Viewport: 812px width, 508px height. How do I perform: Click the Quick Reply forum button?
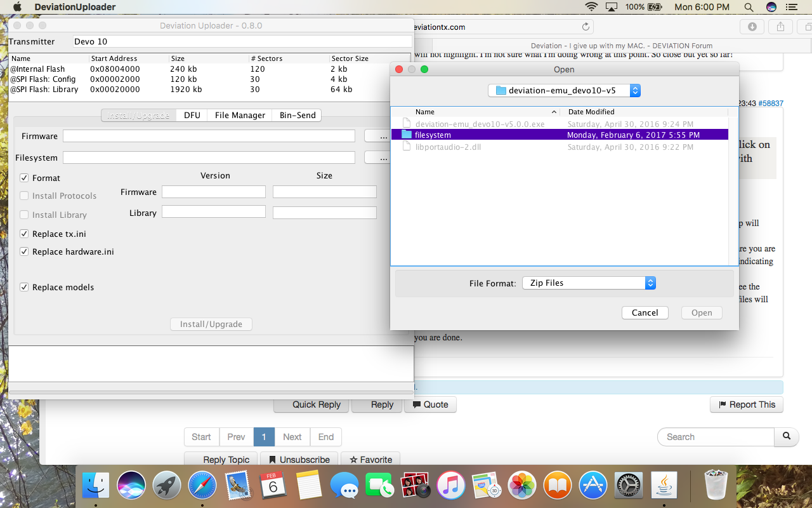click(311, 404)
